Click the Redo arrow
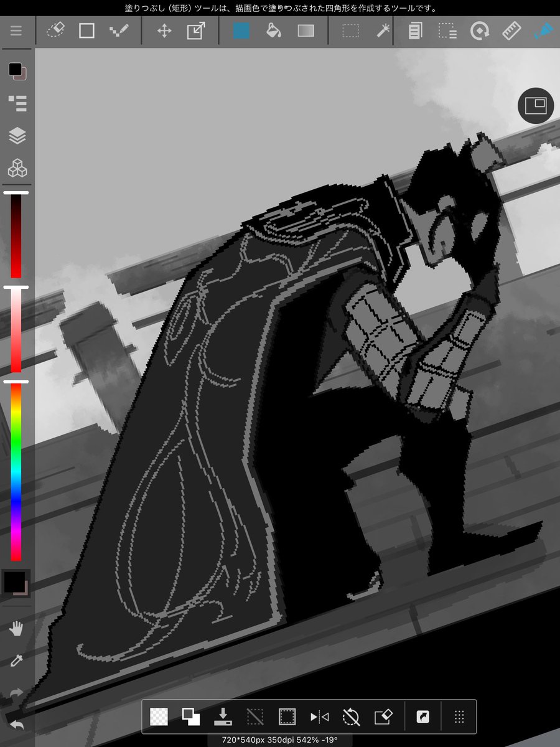Image resolution: width=560 pixels, height=747 pixels. pyautogui.click(x=16, y=693)
